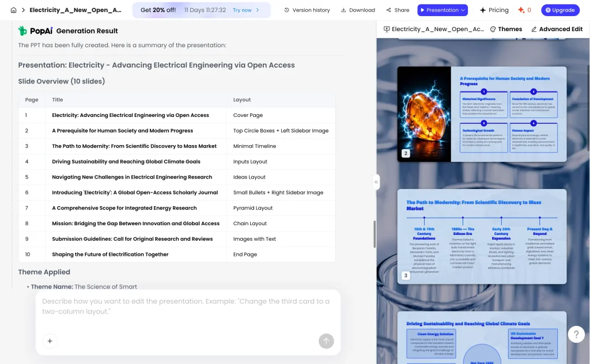590x364 pixels.
Task: Click the send arrow button
Action: coord(326,341)
